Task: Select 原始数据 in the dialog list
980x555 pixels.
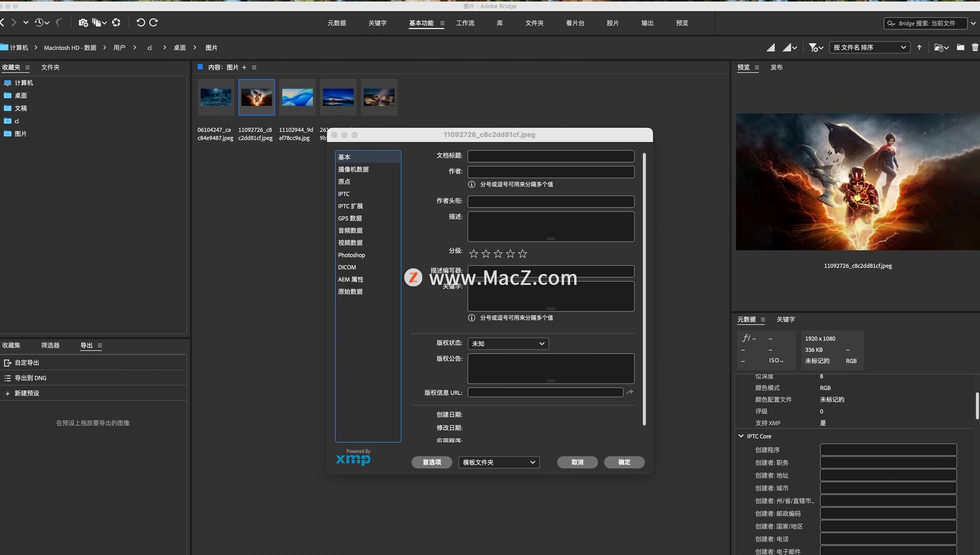Action: (368, 292)
